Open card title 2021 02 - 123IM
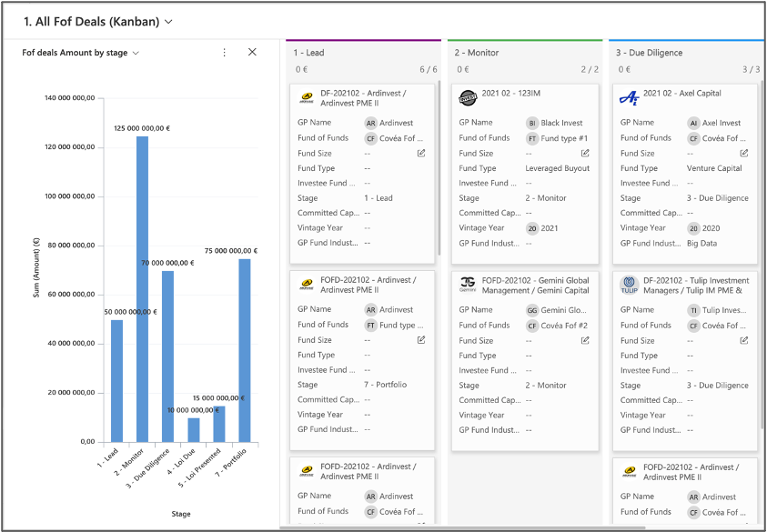767x532 pixels. coord(511,93)
